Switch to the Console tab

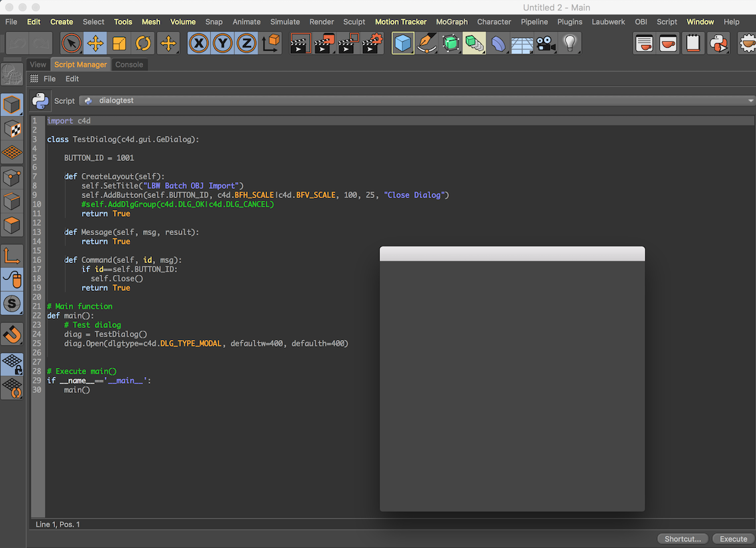(129, 64)
